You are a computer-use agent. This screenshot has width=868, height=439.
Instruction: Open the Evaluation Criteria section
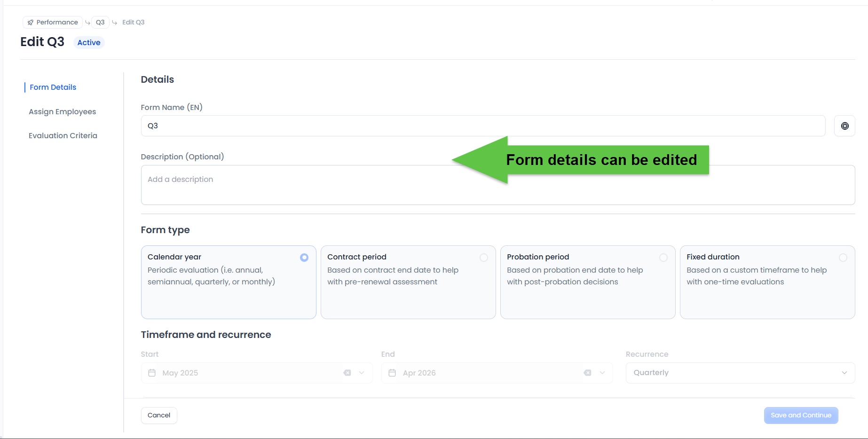(x=63, y=135)
